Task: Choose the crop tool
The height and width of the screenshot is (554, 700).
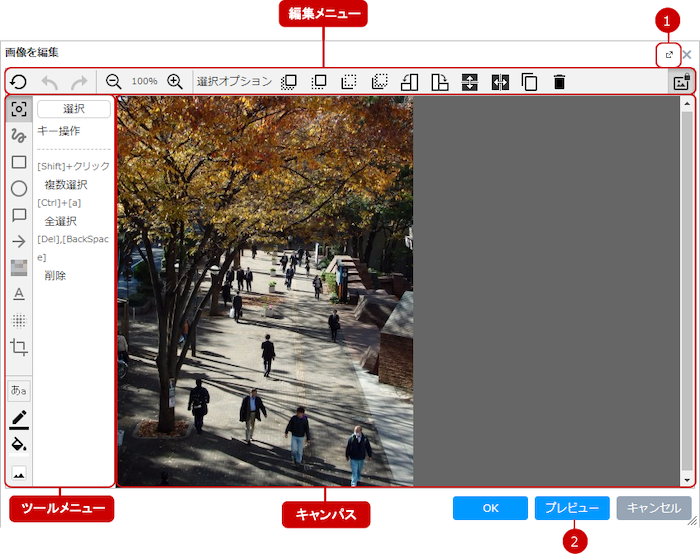Action: pyautogui.click(x=19, y=347)
